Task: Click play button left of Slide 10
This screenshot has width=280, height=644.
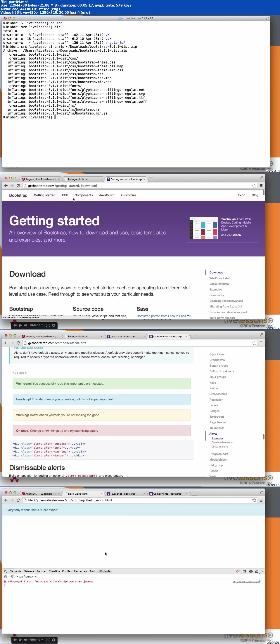Action: point(21,325)
